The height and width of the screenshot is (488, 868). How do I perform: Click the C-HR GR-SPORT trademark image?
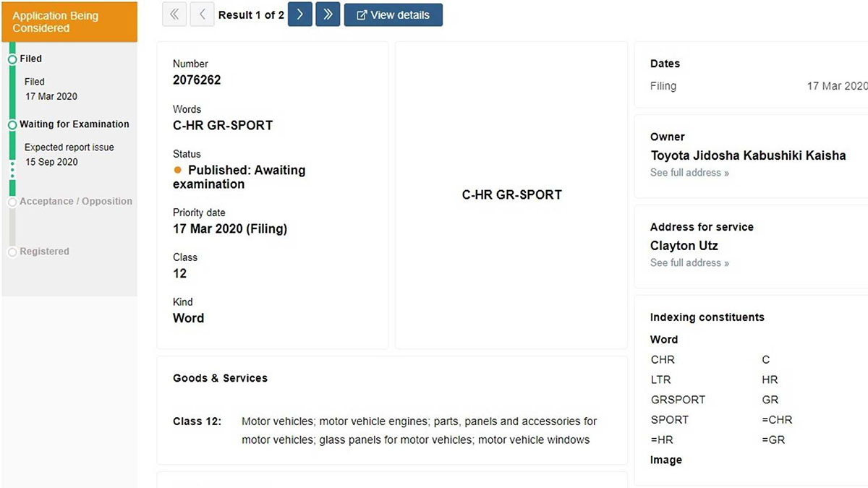pos(511,194)
